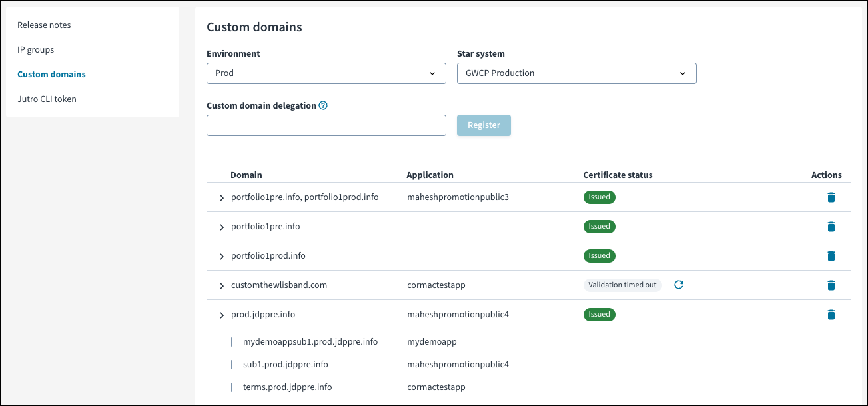Click the customthewlisband.com domain name
Screen dimensions: 868x406
[279, 285]
